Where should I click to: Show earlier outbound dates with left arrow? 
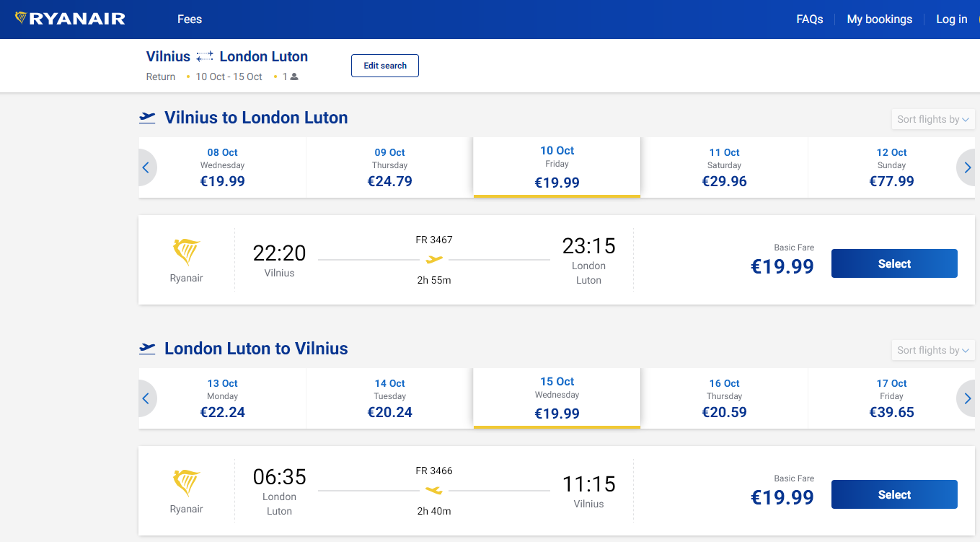[x=146, y=167]
